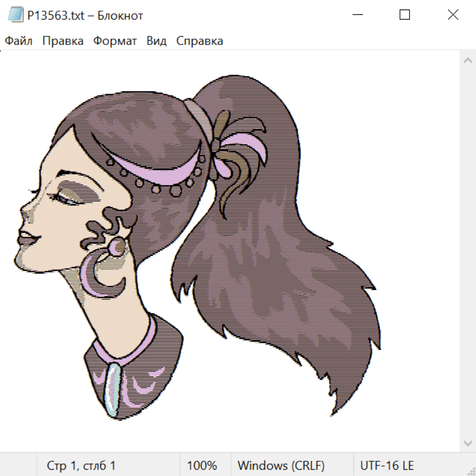Image resolution: width=476 pixels, height=476 pixels.
Task: Click the scroll up arrow
Action: [468, 61]
